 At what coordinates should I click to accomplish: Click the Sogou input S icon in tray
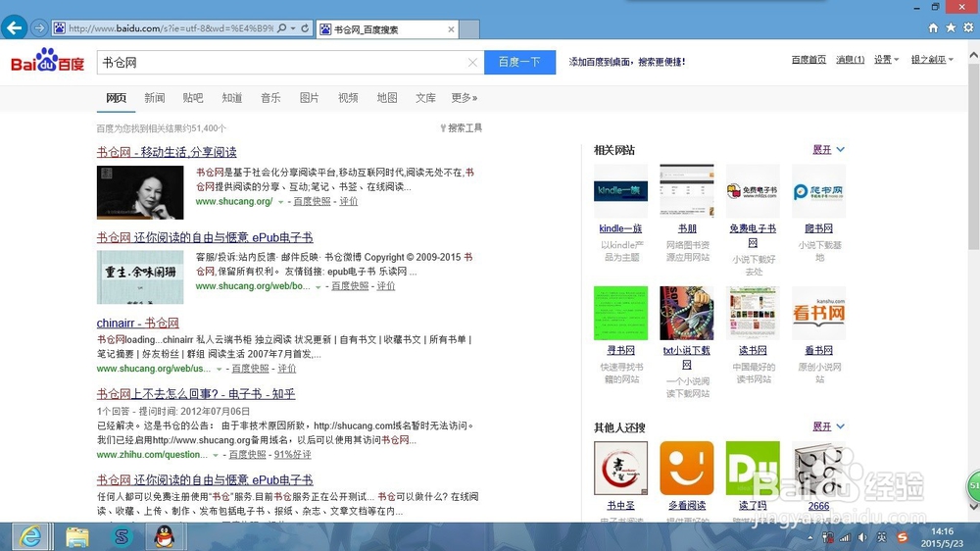pos(902,537)
